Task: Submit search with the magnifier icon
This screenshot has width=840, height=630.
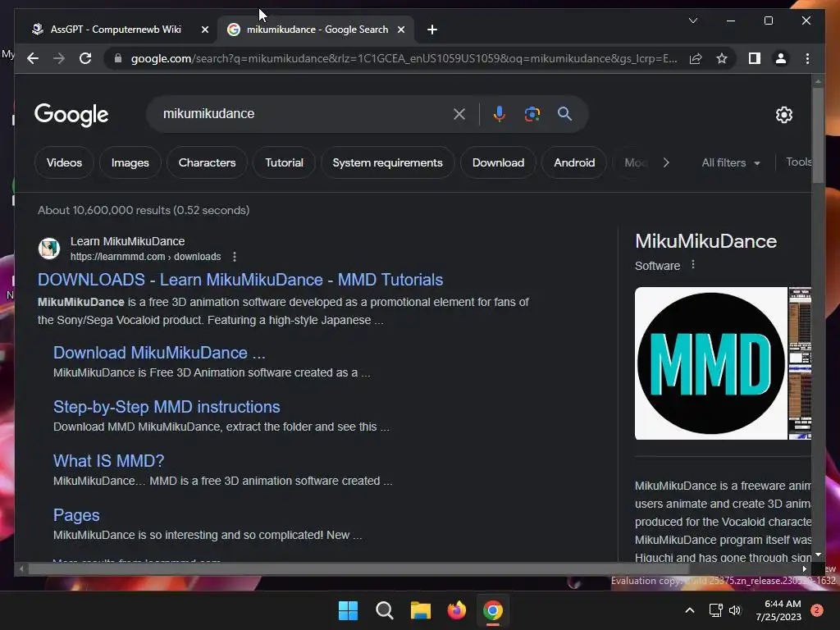Action: (564, 113)
